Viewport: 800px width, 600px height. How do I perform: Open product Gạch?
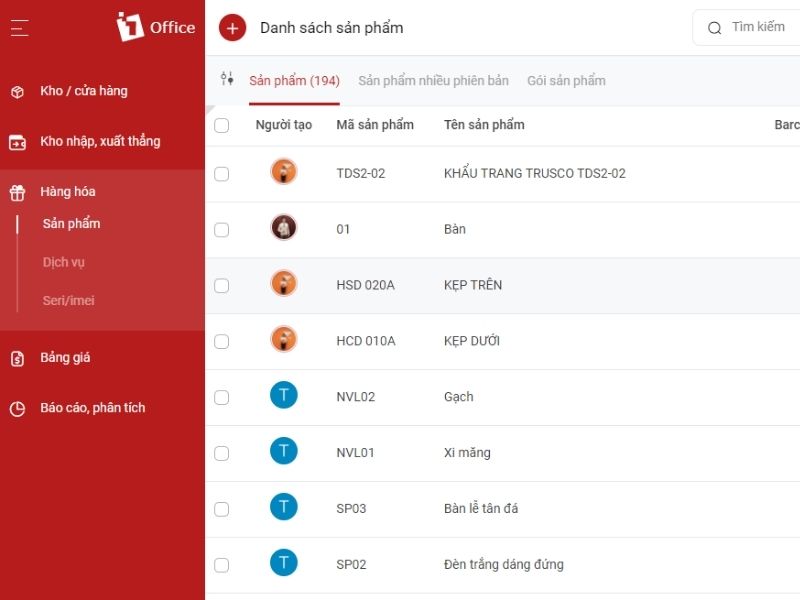click(459, 397)
